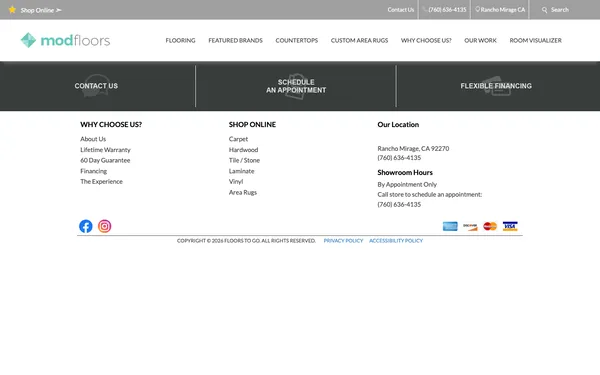Open Why Choose Us? nav item
600x375 pixels.
(426, 40)
